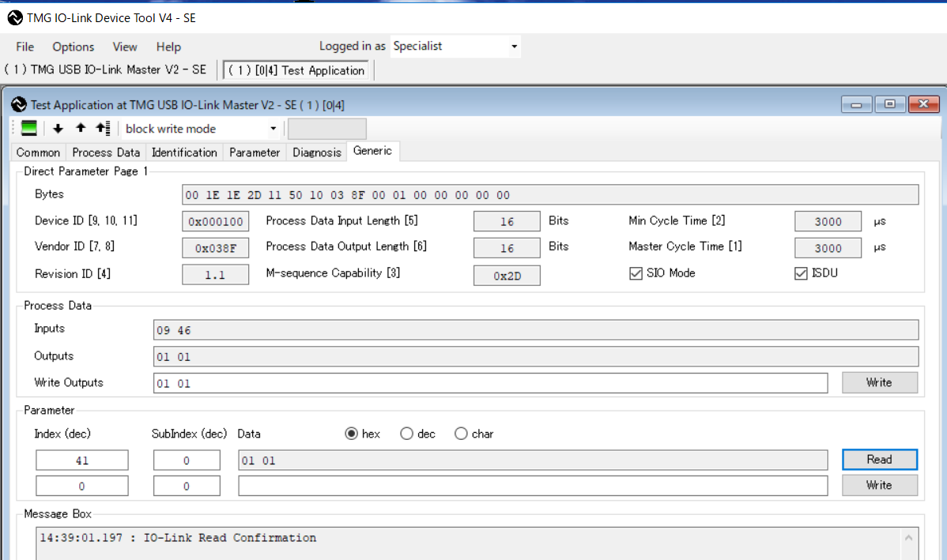Click the M-sequence Capability value 0x2D

507,275
